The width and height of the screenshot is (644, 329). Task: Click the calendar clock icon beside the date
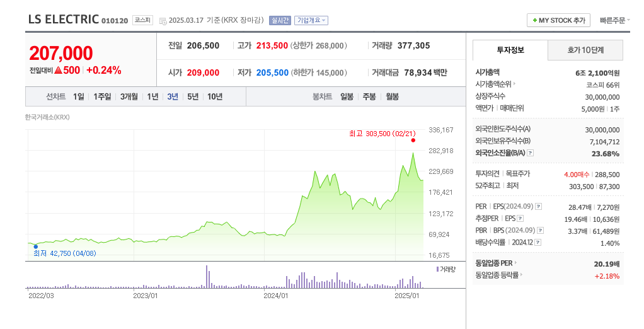pyautogui.click(x=163, y=21)
